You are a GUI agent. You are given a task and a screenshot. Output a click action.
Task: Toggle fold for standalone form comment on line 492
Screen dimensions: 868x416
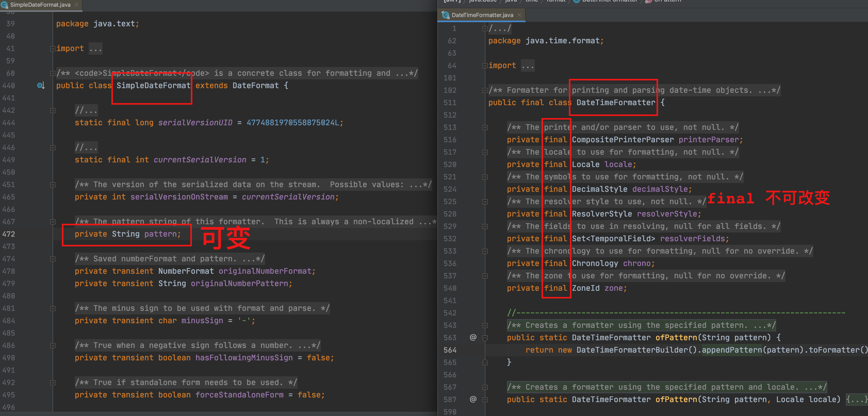53,382
